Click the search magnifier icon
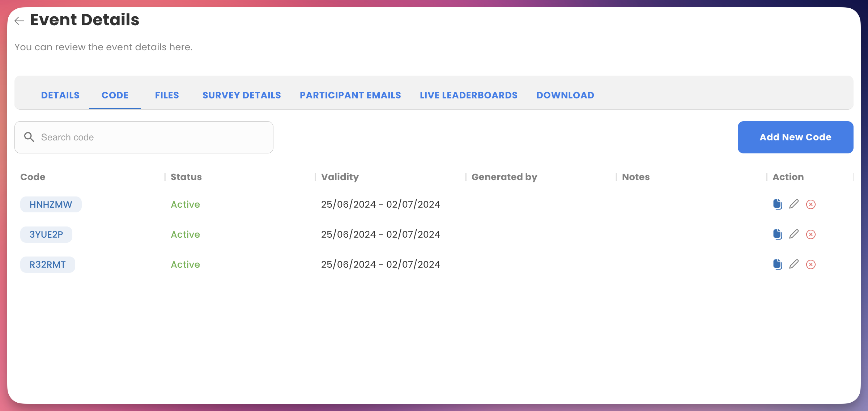This screenshot has height=411, width=868. click(29, 137)
